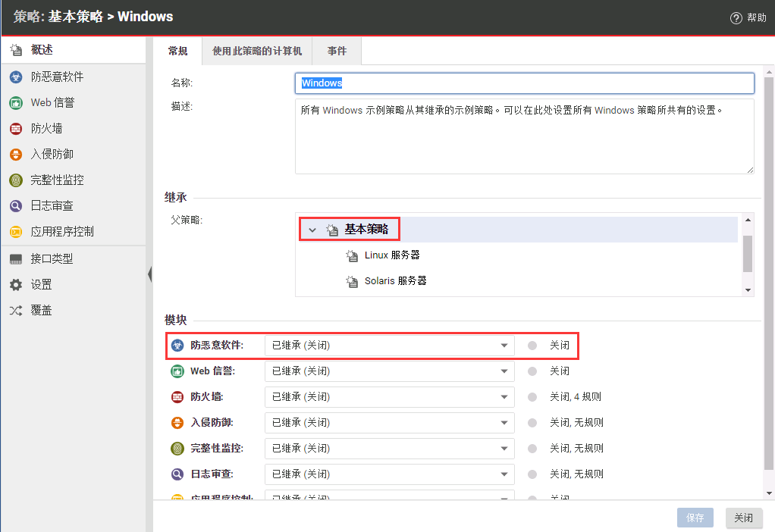Select the 防火墙 icon in the sidebar

tap(16, 129)
